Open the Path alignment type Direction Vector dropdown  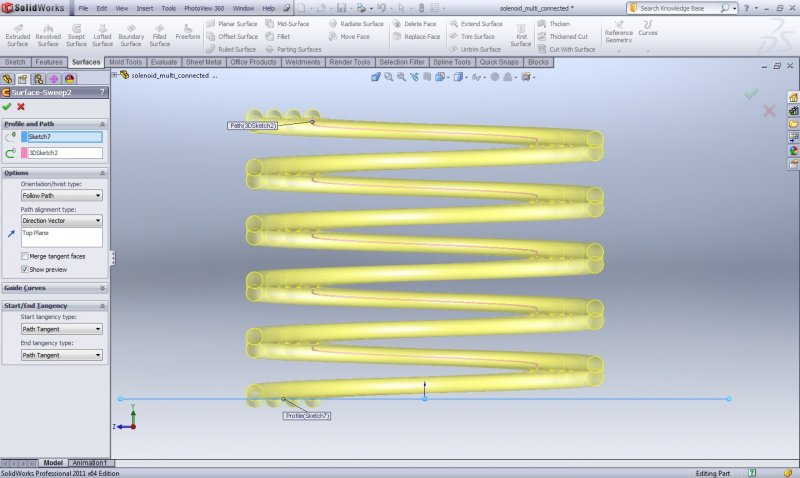pos(62,220)
